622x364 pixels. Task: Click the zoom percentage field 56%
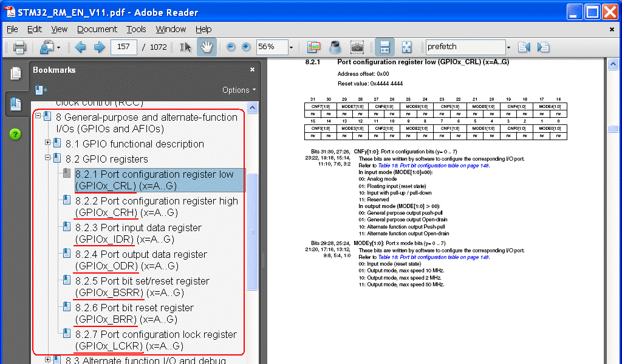(272, 47)
